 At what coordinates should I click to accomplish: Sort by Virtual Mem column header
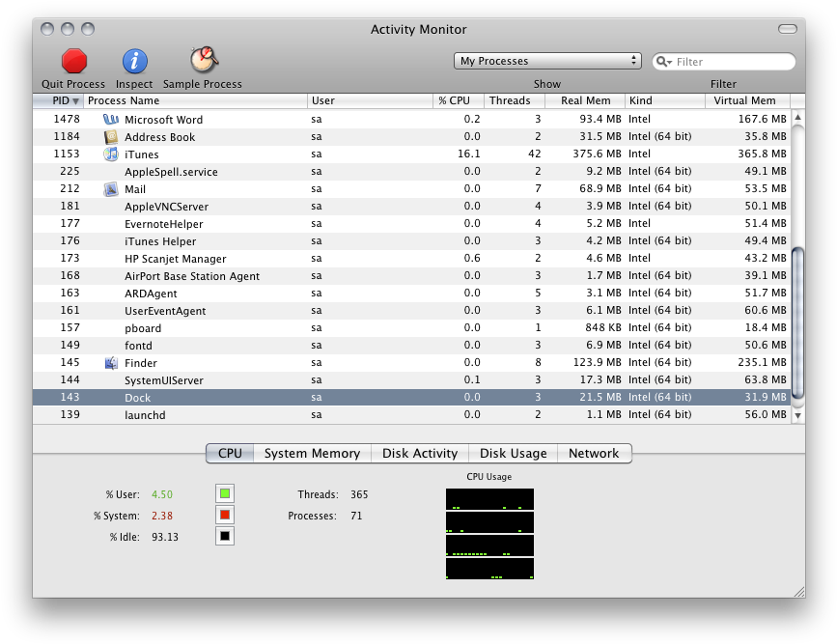748,100
